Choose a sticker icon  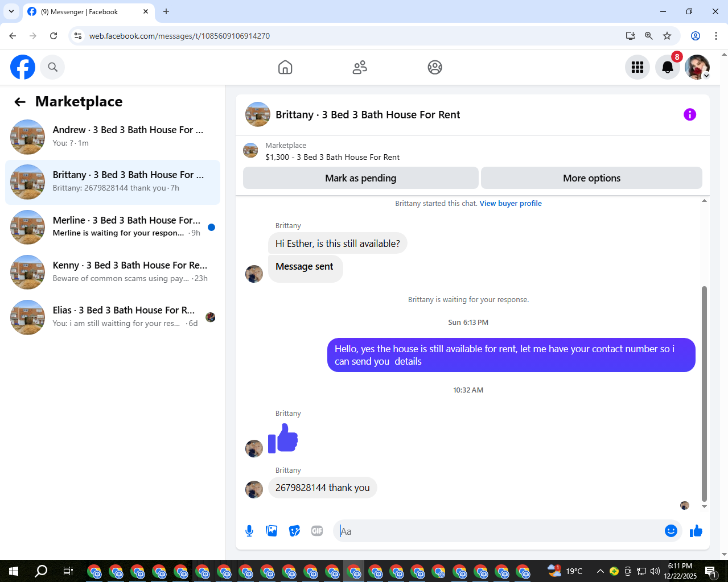point(294,531)
